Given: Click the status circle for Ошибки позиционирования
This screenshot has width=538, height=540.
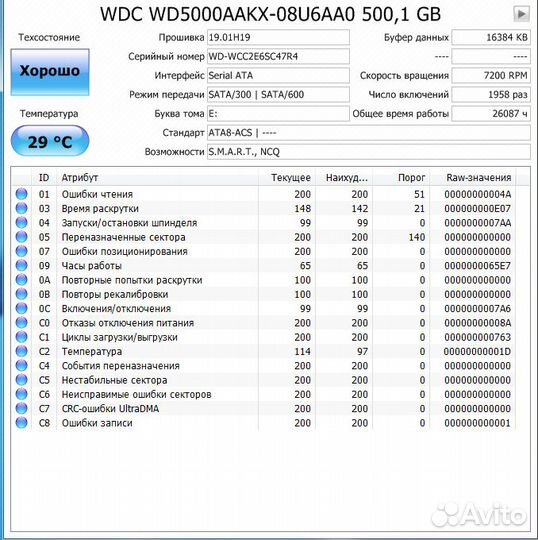Looking at the screenshot, I should pyautogui.click(x=21, y=251).
